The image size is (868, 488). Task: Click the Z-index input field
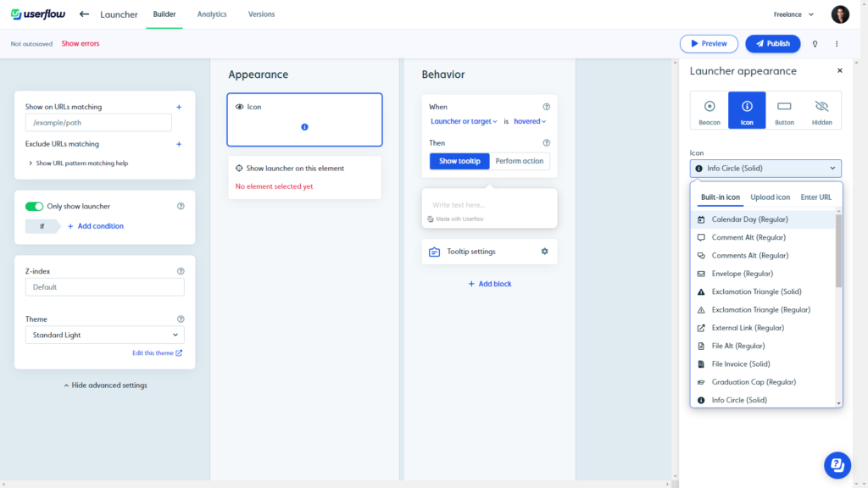point(104,287)
